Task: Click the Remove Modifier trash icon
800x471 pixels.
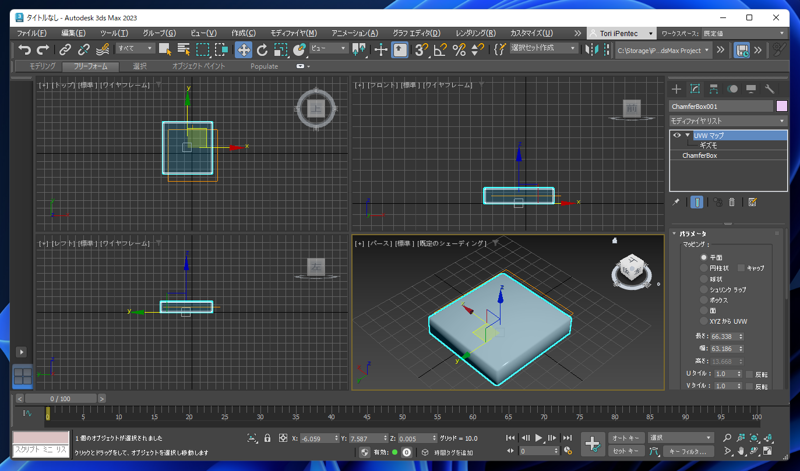Action: pos(732,202)
